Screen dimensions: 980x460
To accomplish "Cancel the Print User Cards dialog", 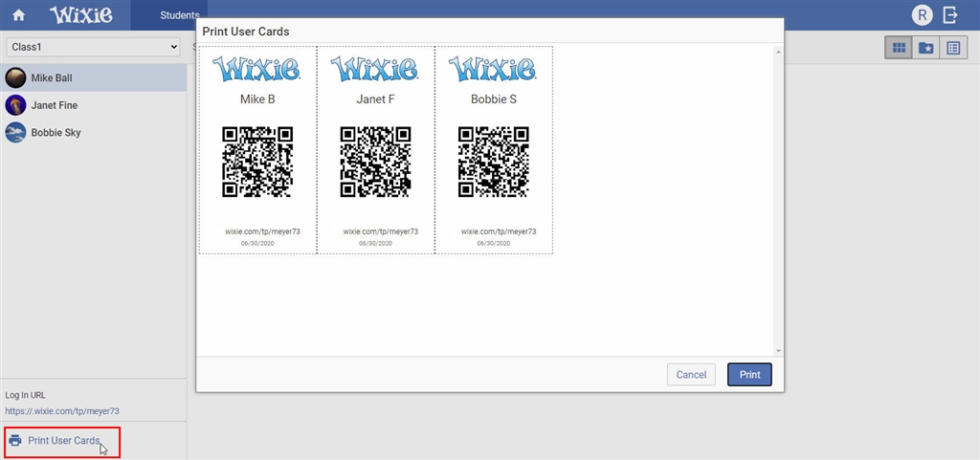I will (691, 375).
